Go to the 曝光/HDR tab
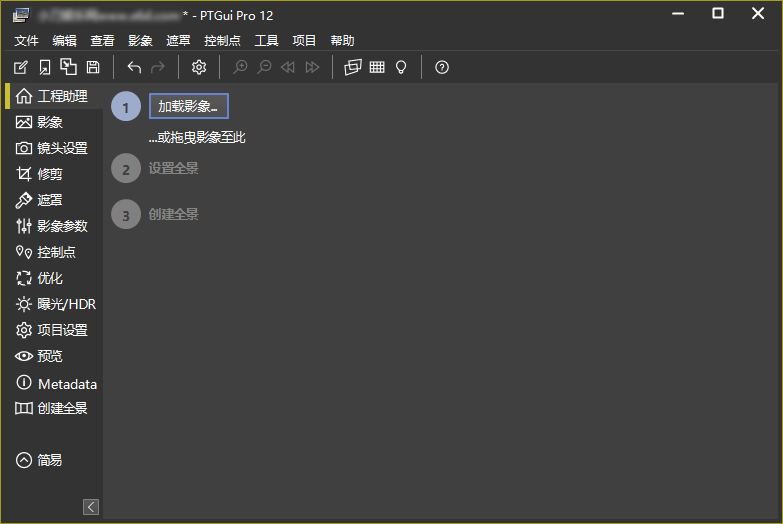 (x=56, y=304)
